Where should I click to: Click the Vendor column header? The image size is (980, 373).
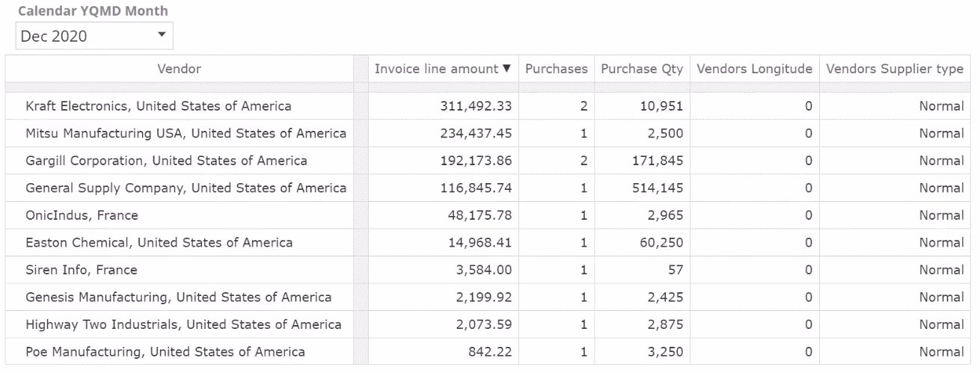point(179,69)
